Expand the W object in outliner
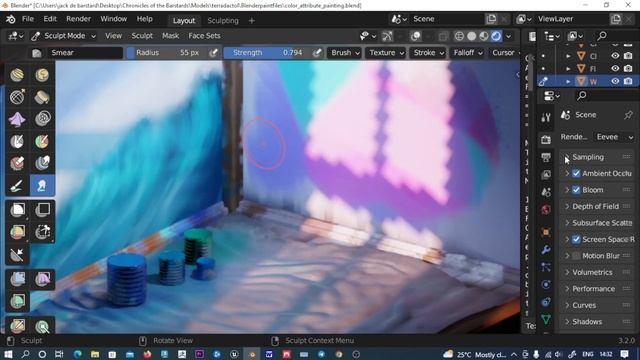 tap(568, 82)
